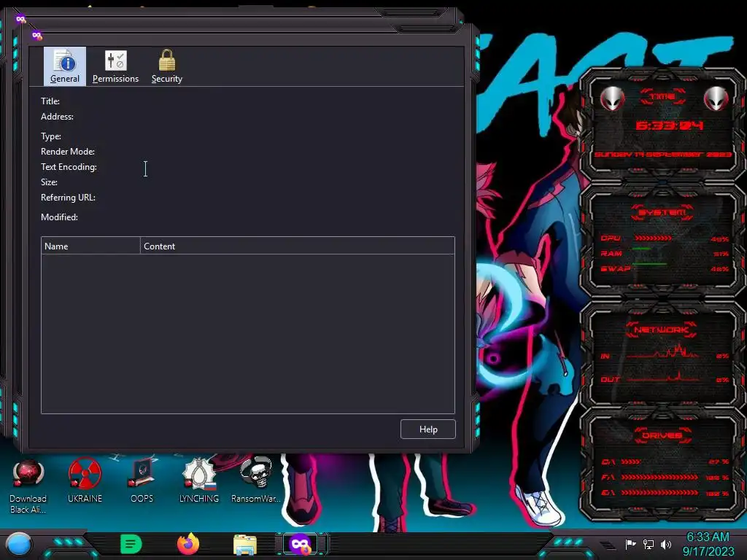Click the left alien head in Time widget

(x=612, y=99)
